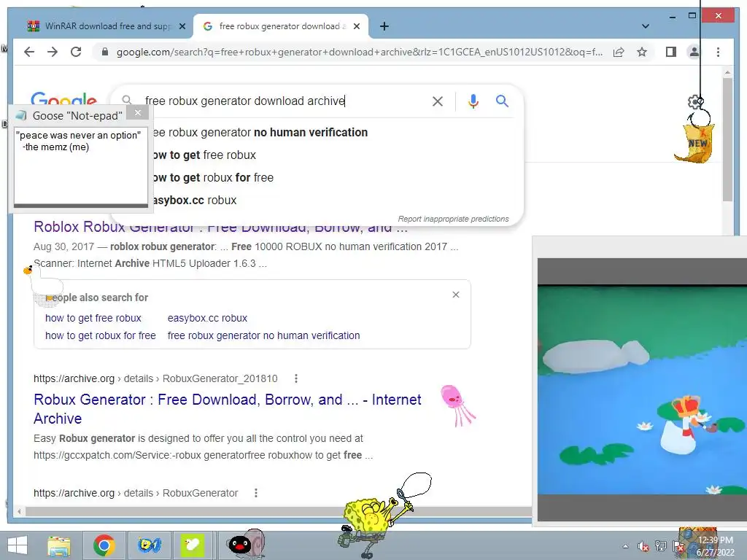Click the address bar URL
The height and width of the screenshot is (560, 747).
pos(359,52)
